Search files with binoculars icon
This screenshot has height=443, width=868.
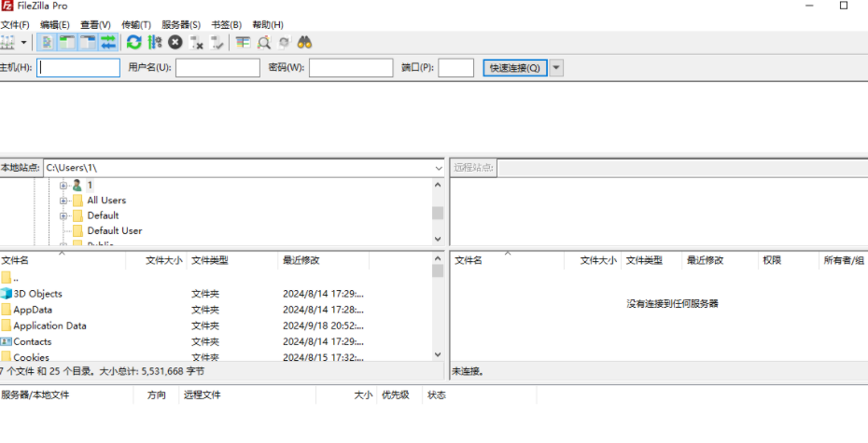(304, 42)
